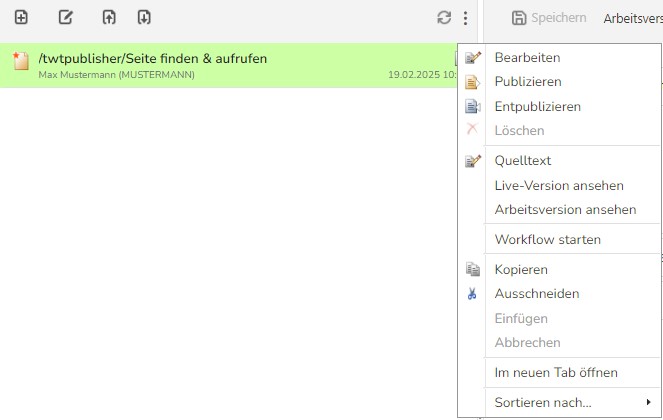Expand the 'Sortieren nach...' submenu
663x420 pixels.
pos(559,402)
